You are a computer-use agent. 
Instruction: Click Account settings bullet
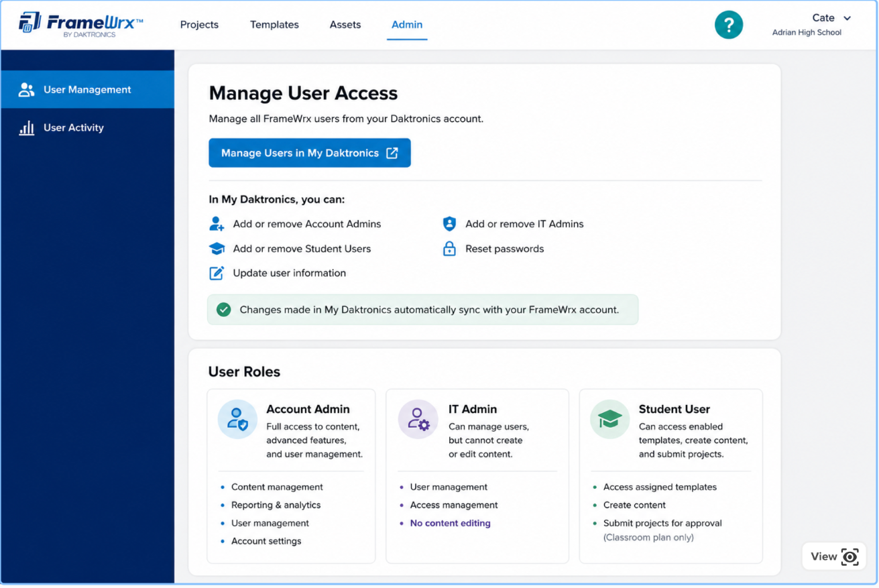pyautogui.click(x=266, y=541)
